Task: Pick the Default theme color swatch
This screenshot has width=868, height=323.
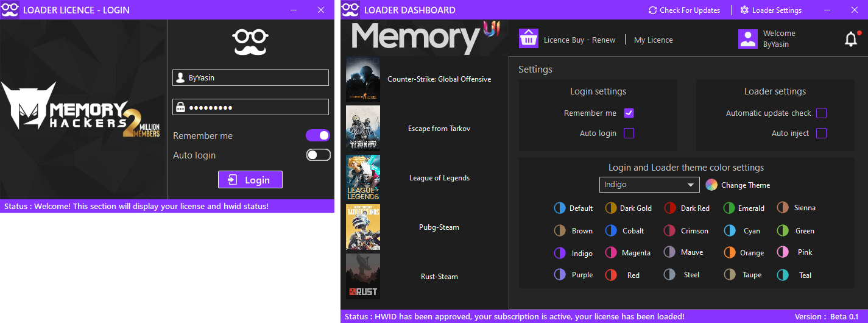Action: 559,208
